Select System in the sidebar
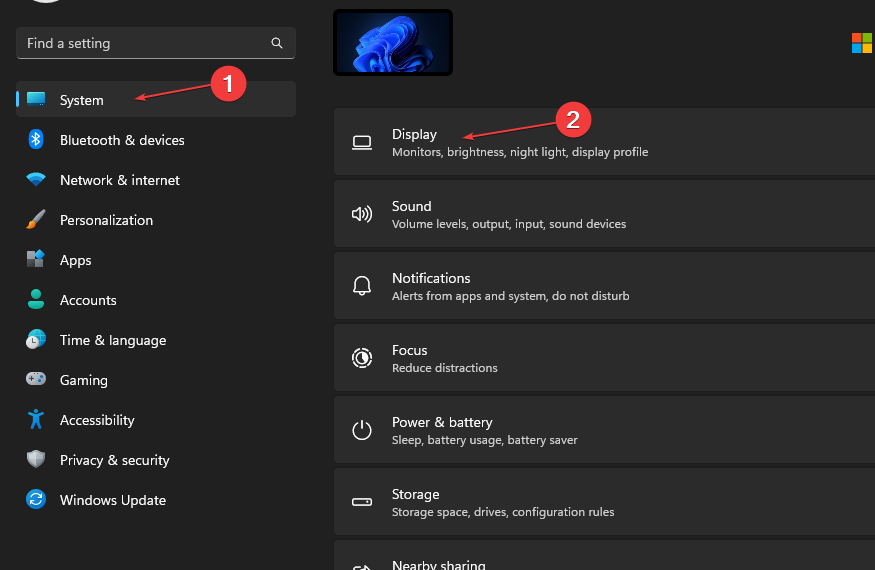This screenshot has height=570, width=875. (x=82, y=100)
